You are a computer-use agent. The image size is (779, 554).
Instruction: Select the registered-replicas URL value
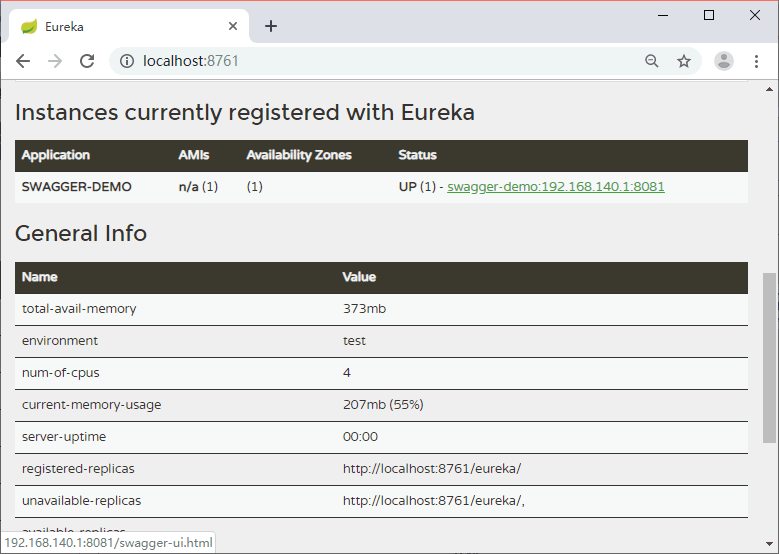coord(432,469)
